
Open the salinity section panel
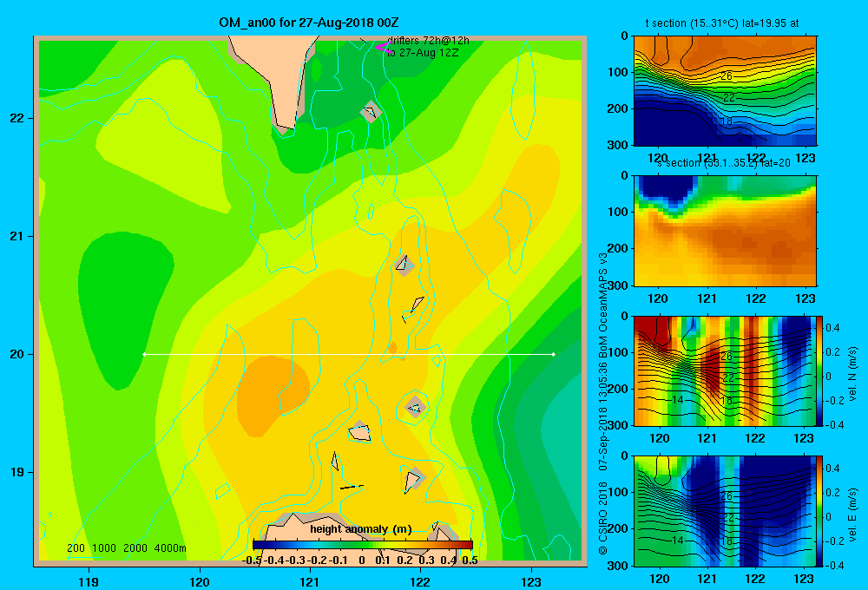pyautogui.click(x=725, y=231)
